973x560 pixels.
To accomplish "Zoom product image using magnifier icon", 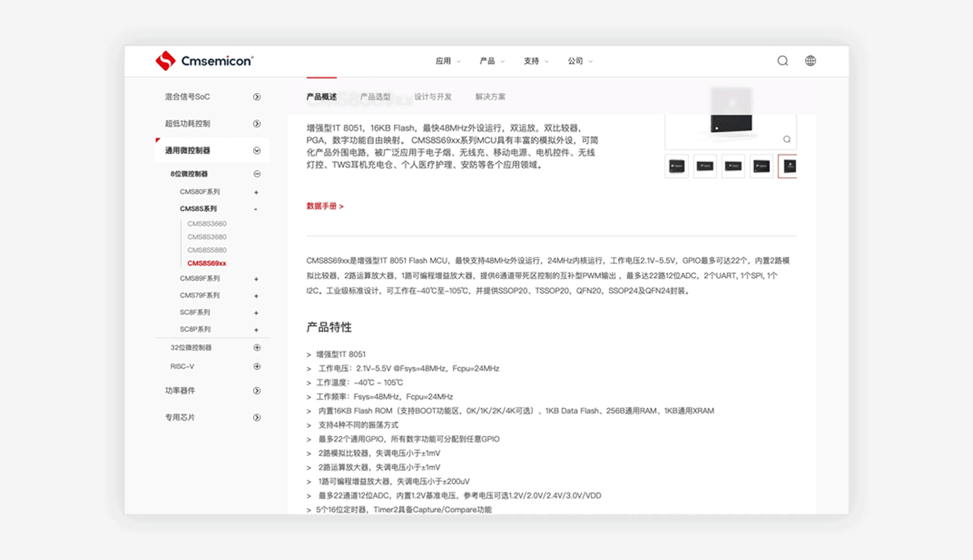I will point(787,139).
